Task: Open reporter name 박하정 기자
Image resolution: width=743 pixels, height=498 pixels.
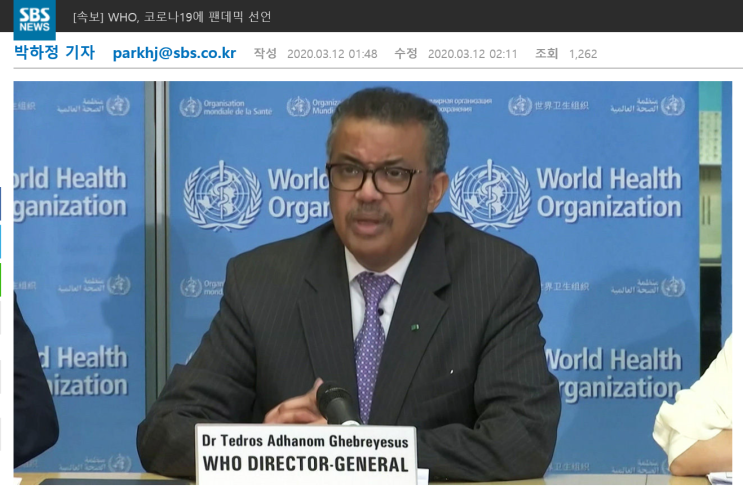Action: (54, 52)
